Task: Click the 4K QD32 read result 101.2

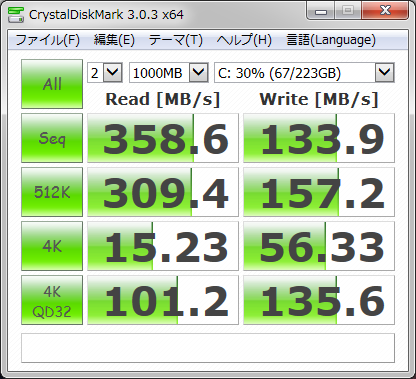Action: pyautogui.click(x=163, y=300)
